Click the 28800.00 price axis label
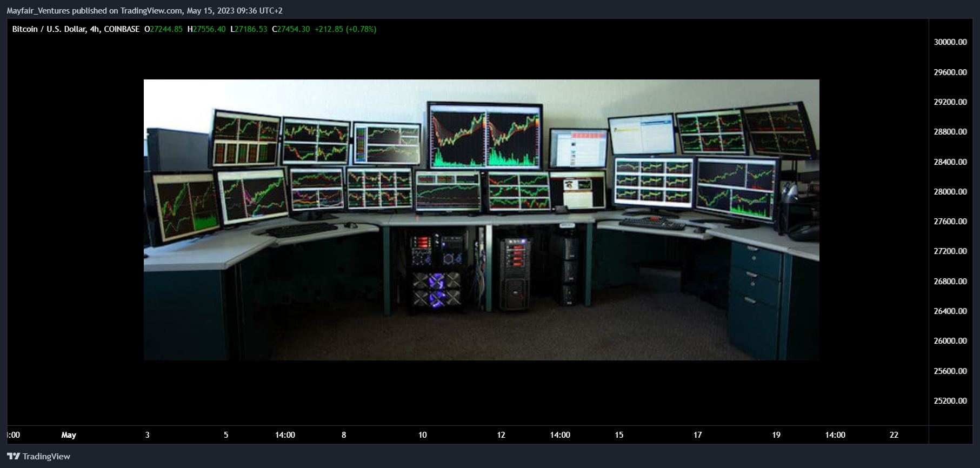The width and height of the screenshot is (980, 468). (x=950, y=132)
